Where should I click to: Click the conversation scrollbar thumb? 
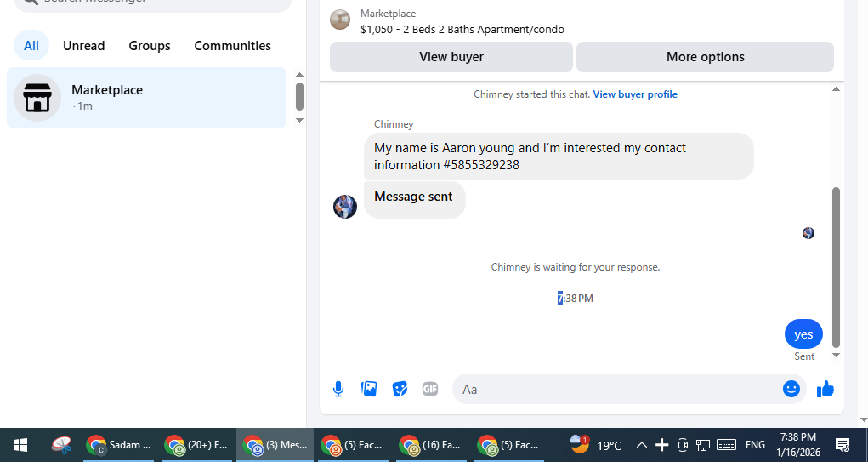[836, 267]
